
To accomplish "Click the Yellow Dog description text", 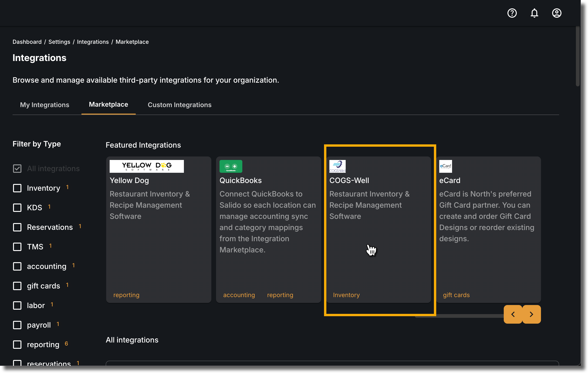I will tap(150, 205).
